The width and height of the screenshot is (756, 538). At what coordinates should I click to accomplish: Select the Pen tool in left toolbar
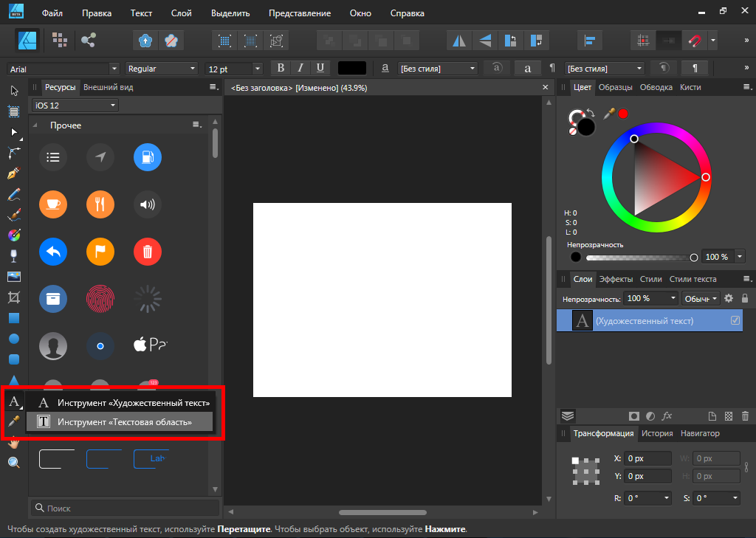tap(13, 174)
